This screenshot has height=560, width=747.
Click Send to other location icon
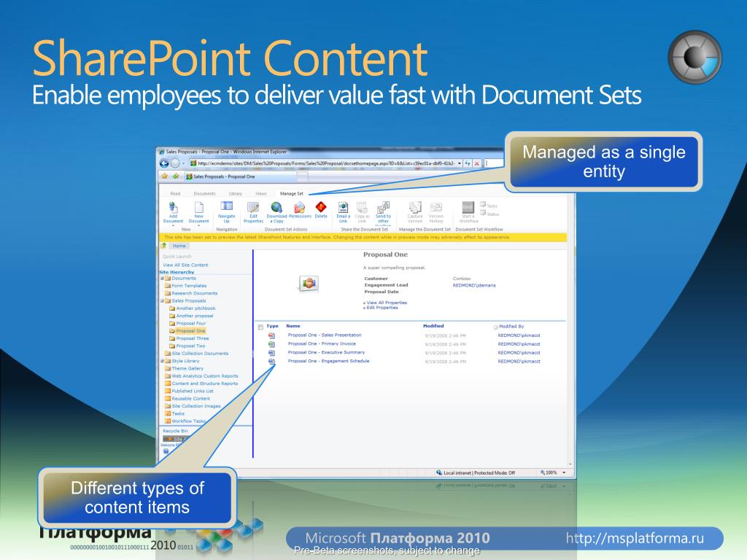[383, 207]
